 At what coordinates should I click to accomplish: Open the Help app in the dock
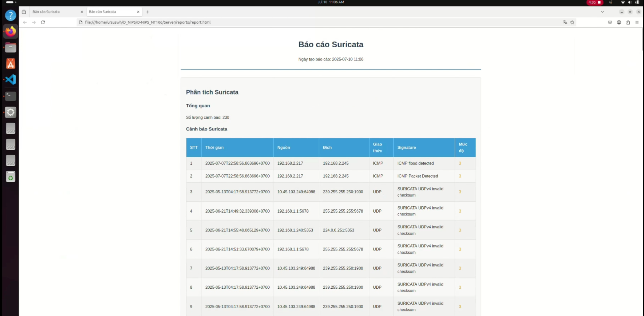[x=10, y=15]
